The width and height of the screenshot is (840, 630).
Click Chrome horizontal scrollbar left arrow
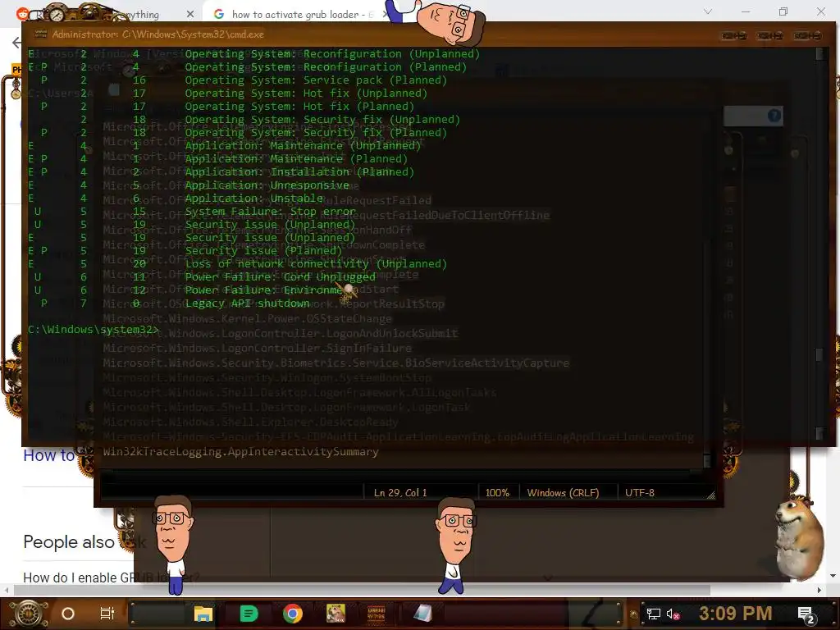[x=6, y=590]
